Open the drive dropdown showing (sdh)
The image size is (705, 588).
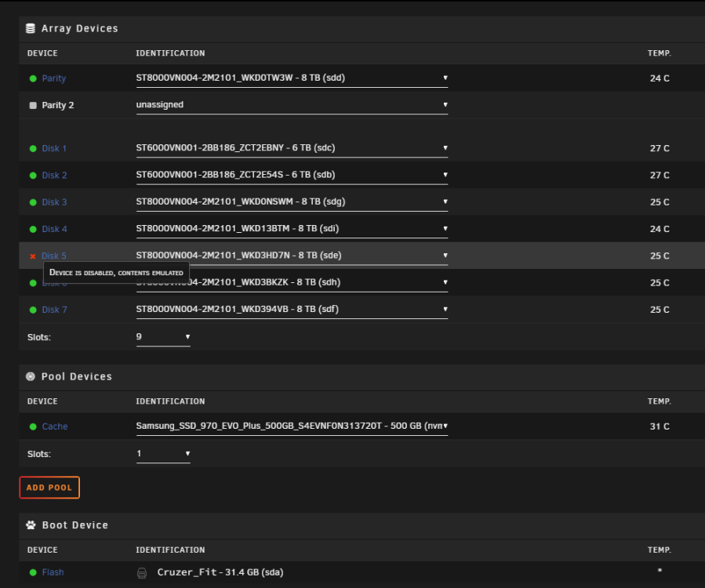(292, 283)
